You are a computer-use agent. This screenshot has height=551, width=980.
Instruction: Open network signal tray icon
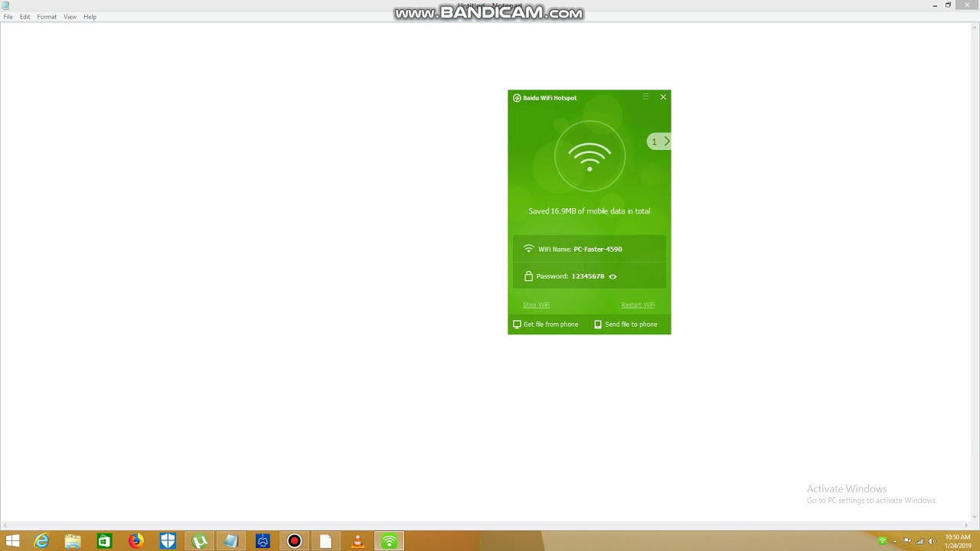920,541
